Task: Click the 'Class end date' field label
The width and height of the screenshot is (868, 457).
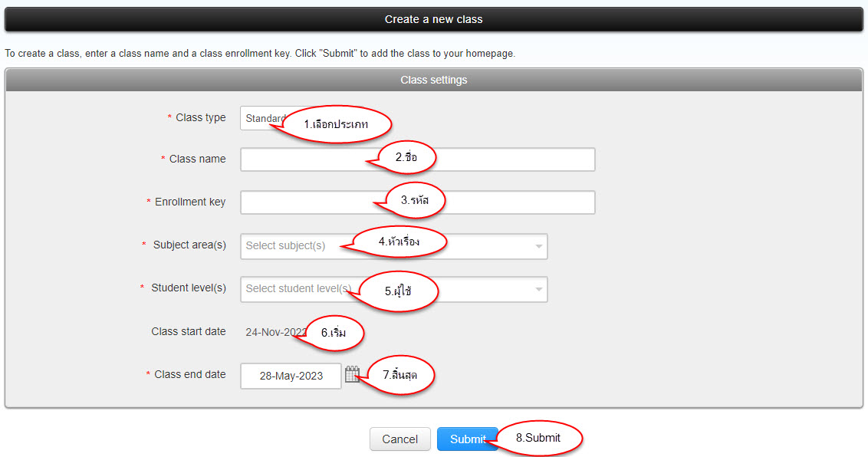Action: tap(189, 374)
